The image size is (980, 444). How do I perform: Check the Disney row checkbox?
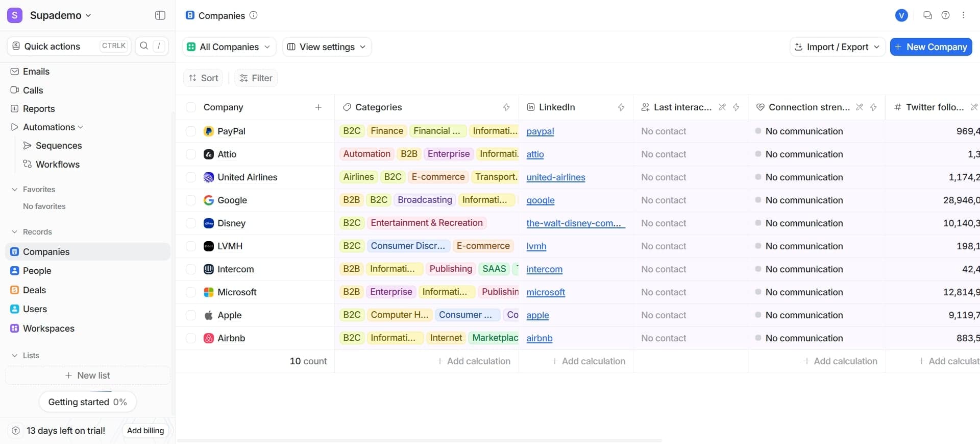(191, 223)
